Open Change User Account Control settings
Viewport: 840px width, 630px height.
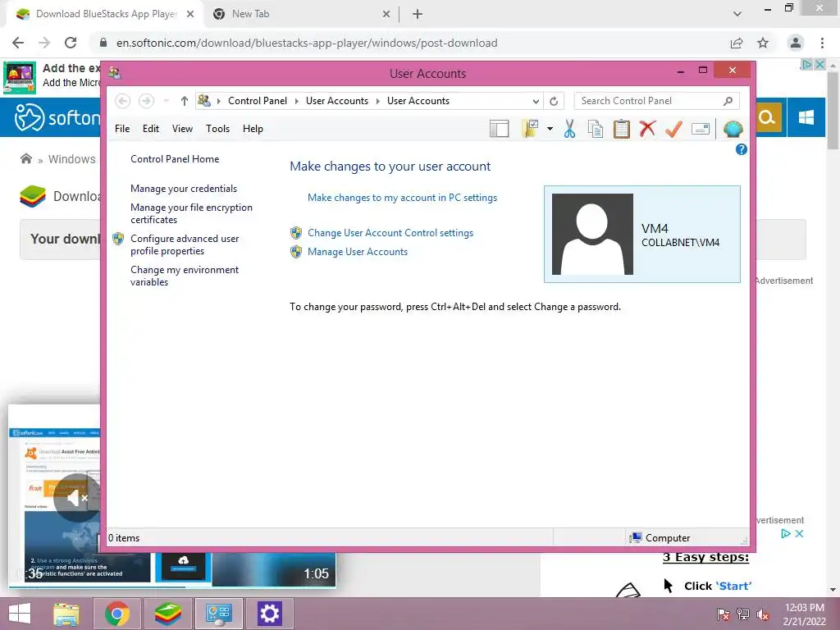tap(390, 233)
